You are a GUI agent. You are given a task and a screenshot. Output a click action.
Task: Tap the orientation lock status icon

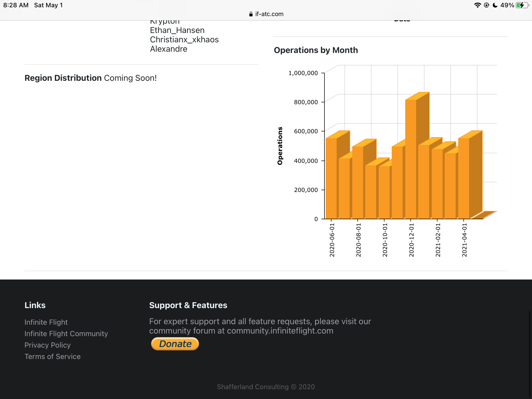[x=487, y=5]
